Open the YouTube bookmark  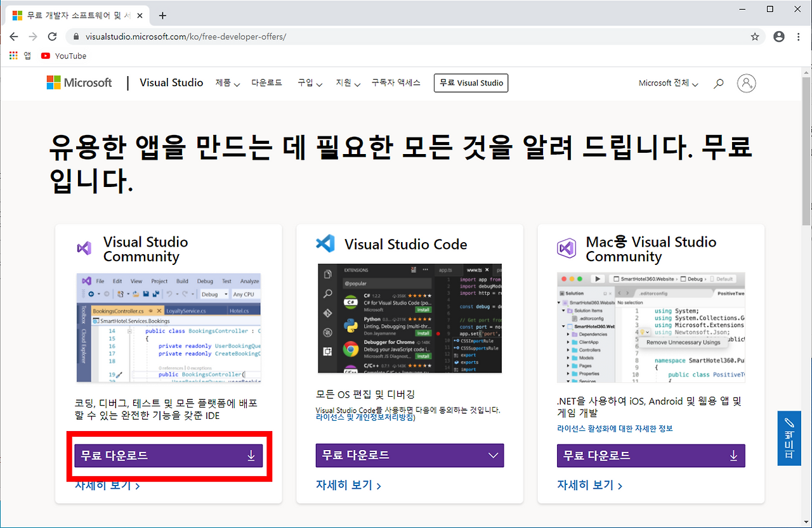click(x=63, y=56)
